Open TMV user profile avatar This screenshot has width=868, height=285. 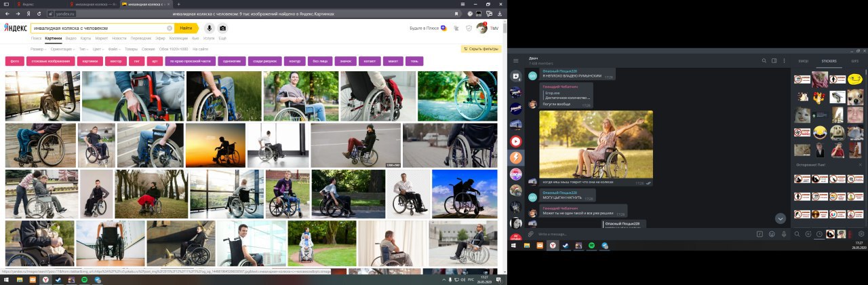pyautogui.click(x=482, y=28)
